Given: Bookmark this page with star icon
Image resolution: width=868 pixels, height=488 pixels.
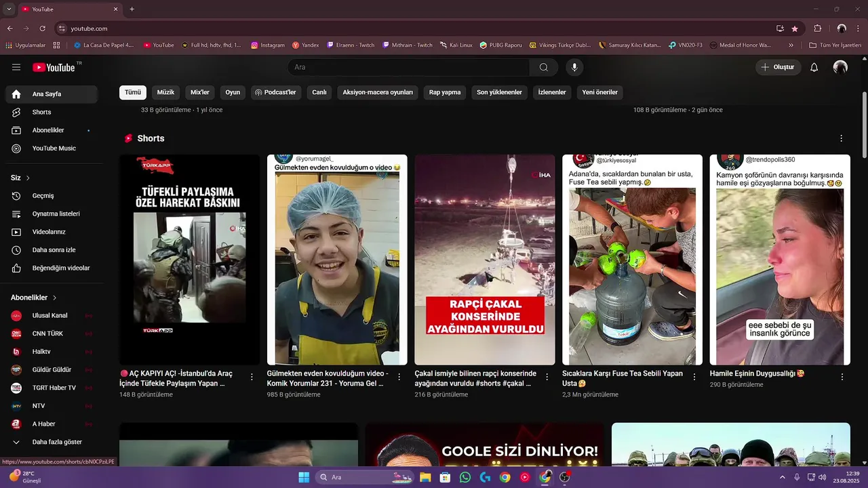Looking at the screenshot, I should [x=795, y=28].
